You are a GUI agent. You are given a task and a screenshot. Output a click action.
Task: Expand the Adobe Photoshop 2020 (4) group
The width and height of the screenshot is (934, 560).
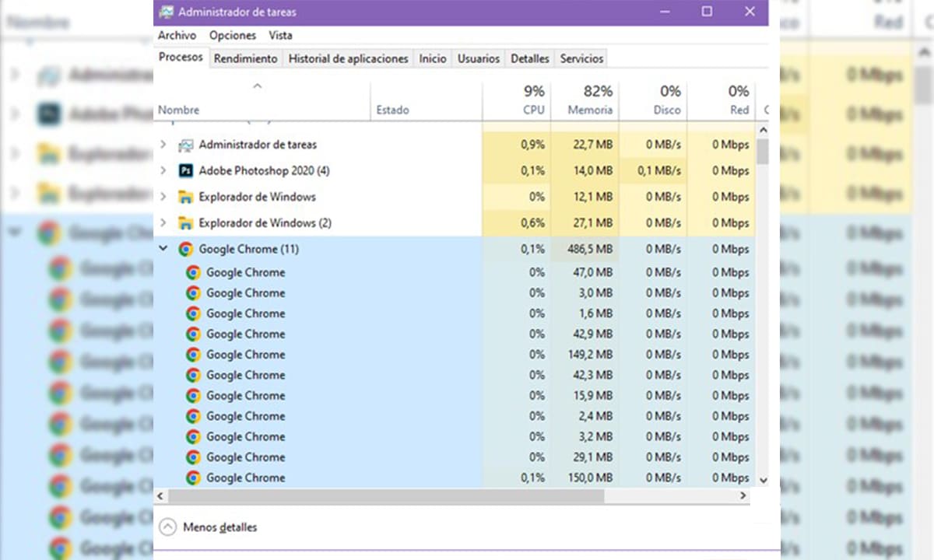[163, 170]
